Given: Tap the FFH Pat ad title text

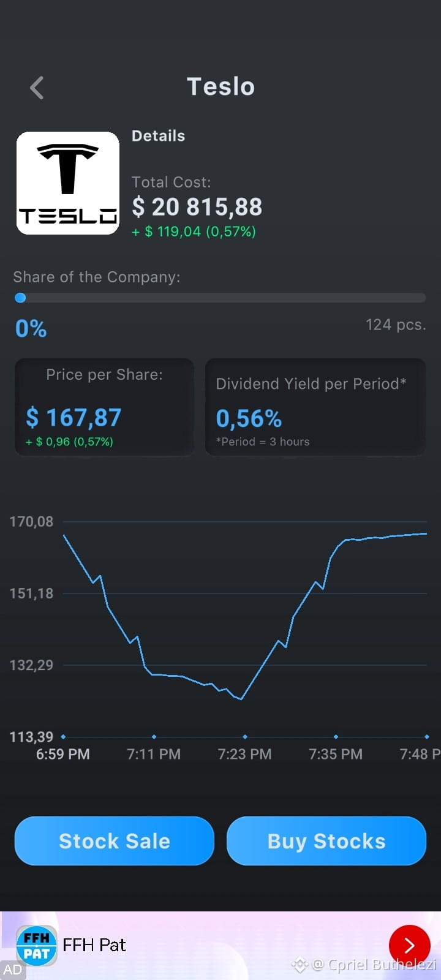Looking at the screenshot, I should pyautogui.click(x=94, y=945).
